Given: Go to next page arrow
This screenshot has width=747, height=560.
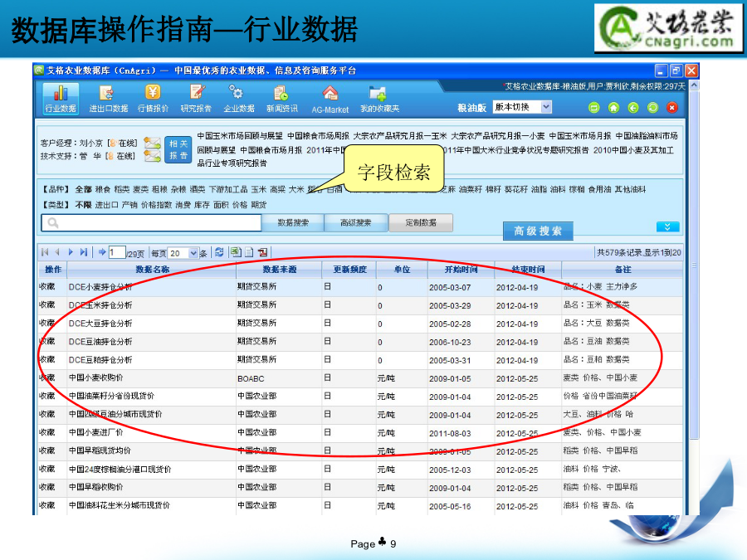Looking at the screenshot, I should (x=71, y=252).
